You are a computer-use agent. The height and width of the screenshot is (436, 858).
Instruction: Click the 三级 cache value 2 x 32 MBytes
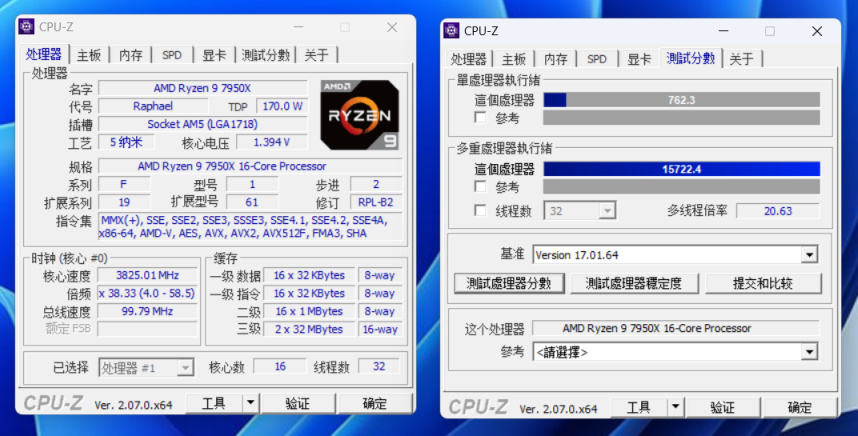pos(309,329)
